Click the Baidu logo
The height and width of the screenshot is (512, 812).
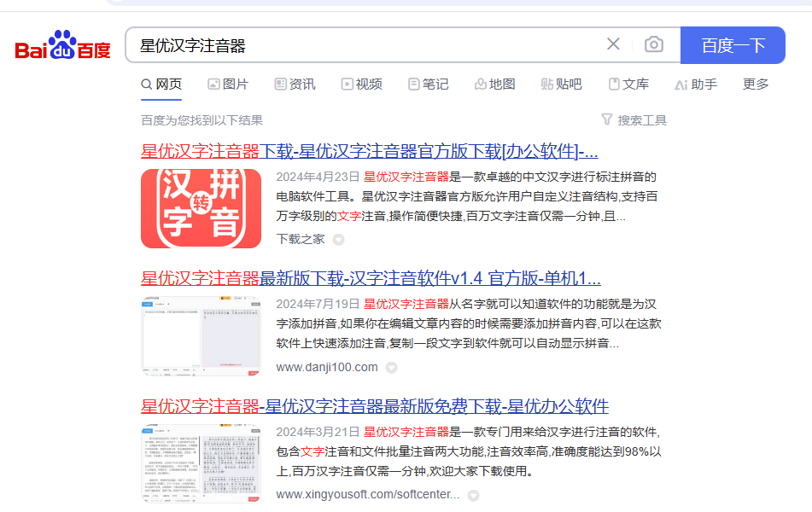pyautogui.click(x=62, y=45)
